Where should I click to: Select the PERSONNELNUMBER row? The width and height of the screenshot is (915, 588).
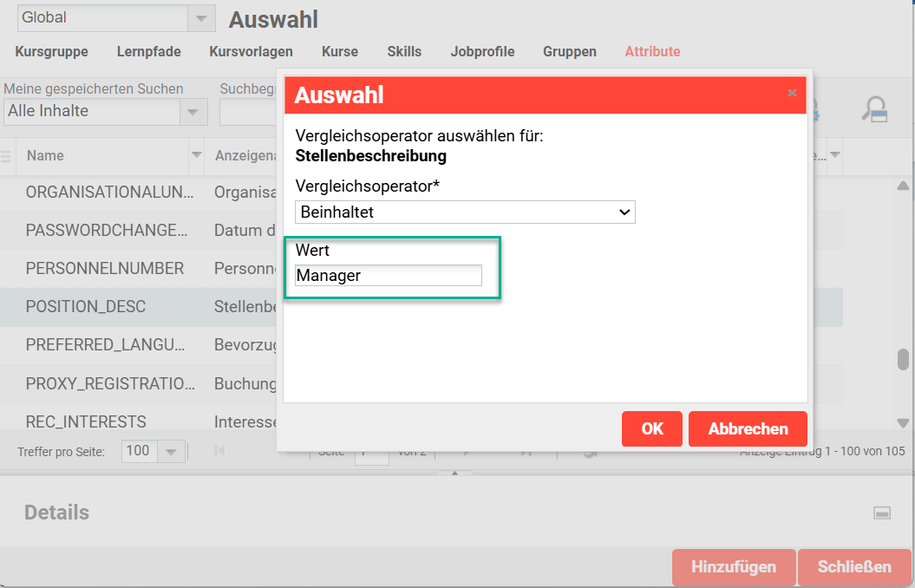point(105,269)
